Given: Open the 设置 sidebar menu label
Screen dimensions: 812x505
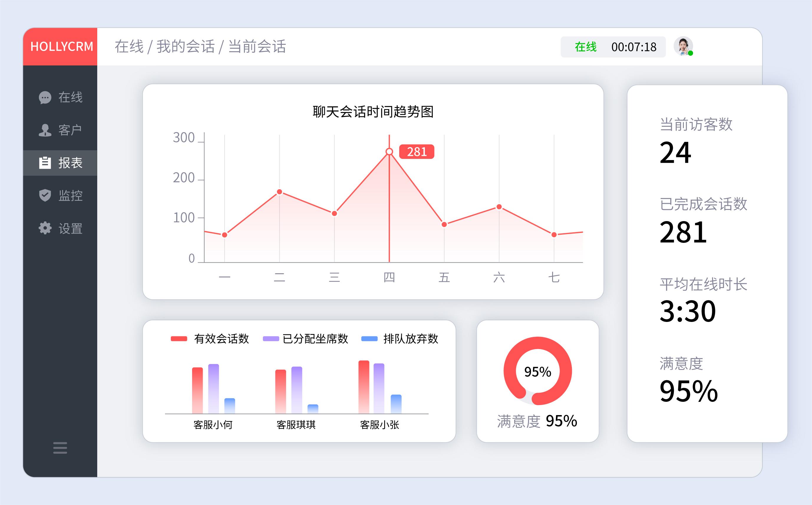Looking at the screenshot, I should tap(70, 229).
